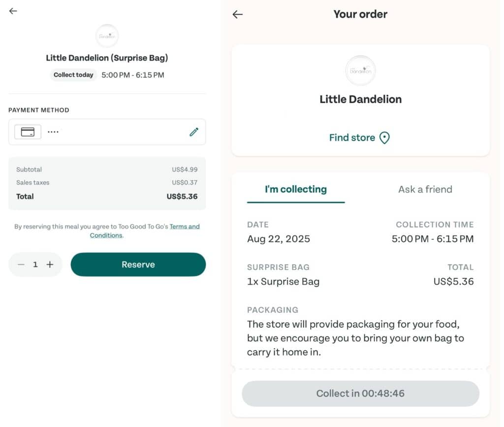This screenshot has width=504, height=427.
Task: Tap the map pin icon beside Find store
Action: click(384, 137)
